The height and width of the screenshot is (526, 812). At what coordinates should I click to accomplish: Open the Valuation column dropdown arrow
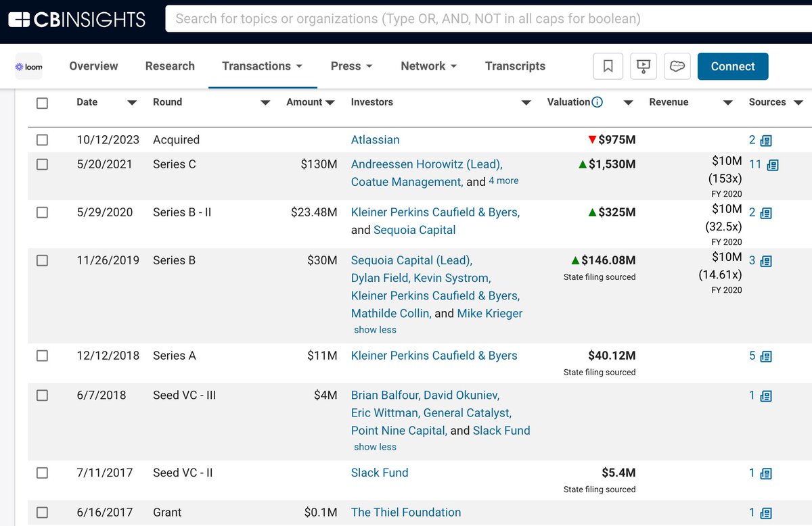[628, 103]
